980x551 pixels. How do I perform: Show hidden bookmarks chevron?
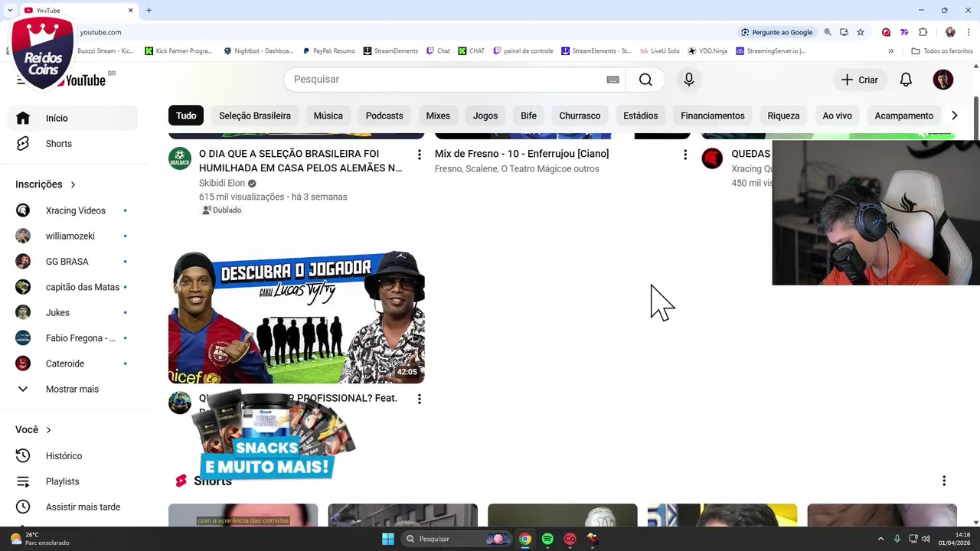(x=890, y=51)
